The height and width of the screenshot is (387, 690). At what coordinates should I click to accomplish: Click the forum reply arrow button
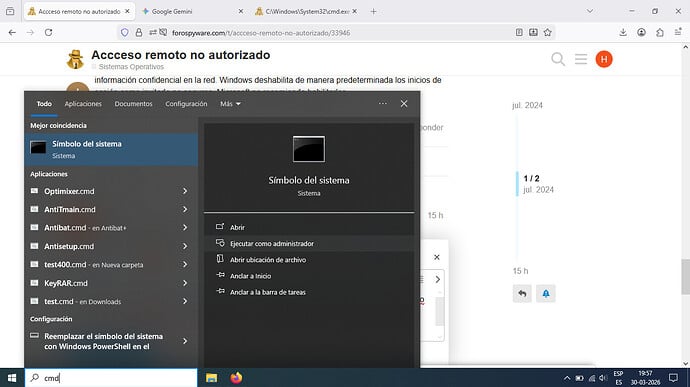click(x=522, y=294)
